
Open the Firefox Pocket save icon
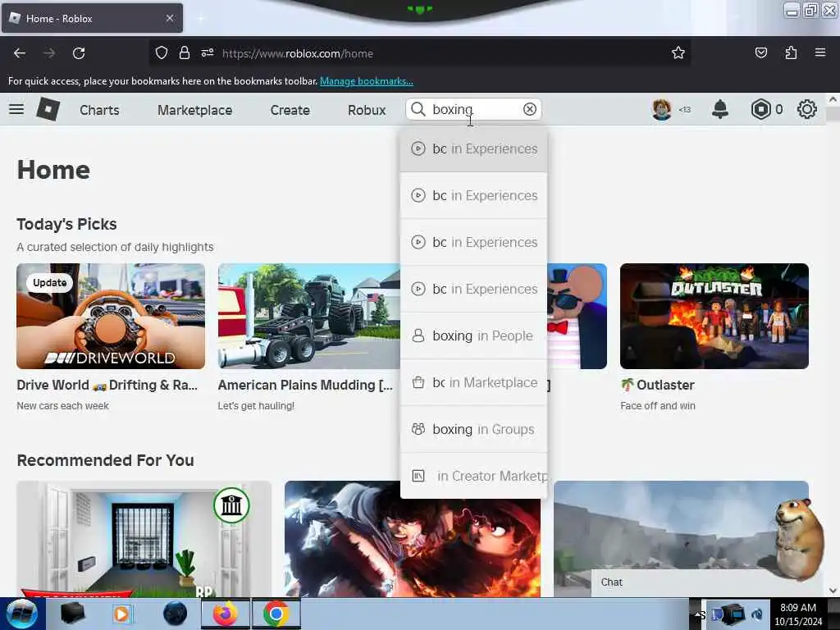(x=760, y=52)
